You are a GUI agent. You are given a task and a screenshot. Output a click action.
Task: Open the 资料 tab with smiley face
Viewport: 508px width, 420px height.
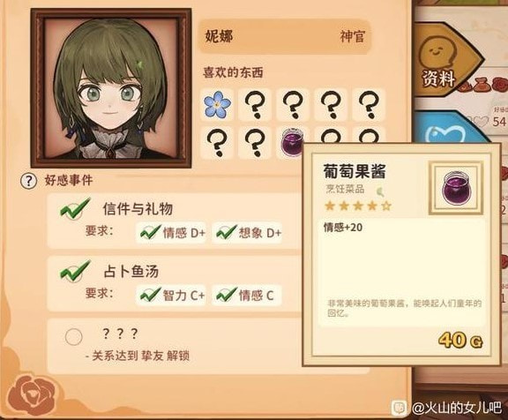coord(449,62)
